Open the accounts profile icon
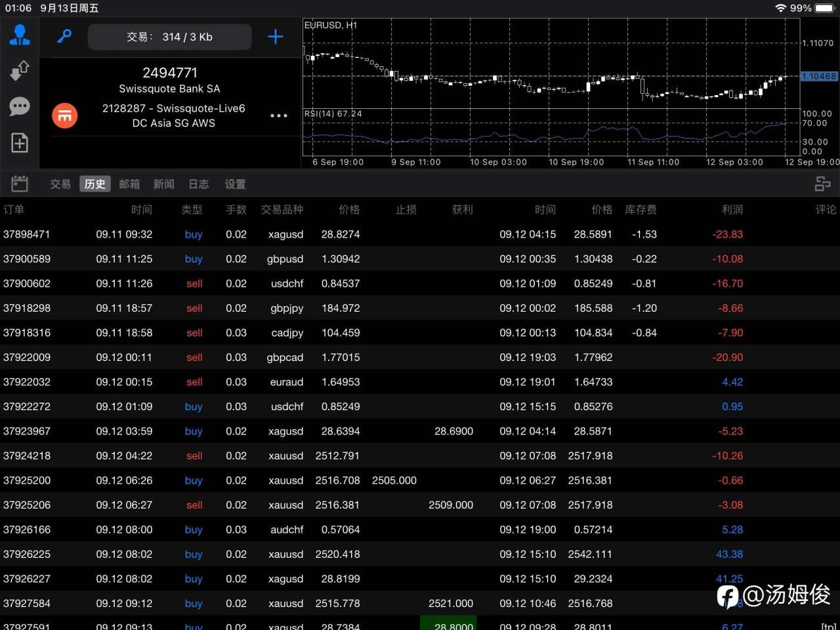The width and height of the screenshot is (840, 630). pyautogui.click(x=20, y=35)
